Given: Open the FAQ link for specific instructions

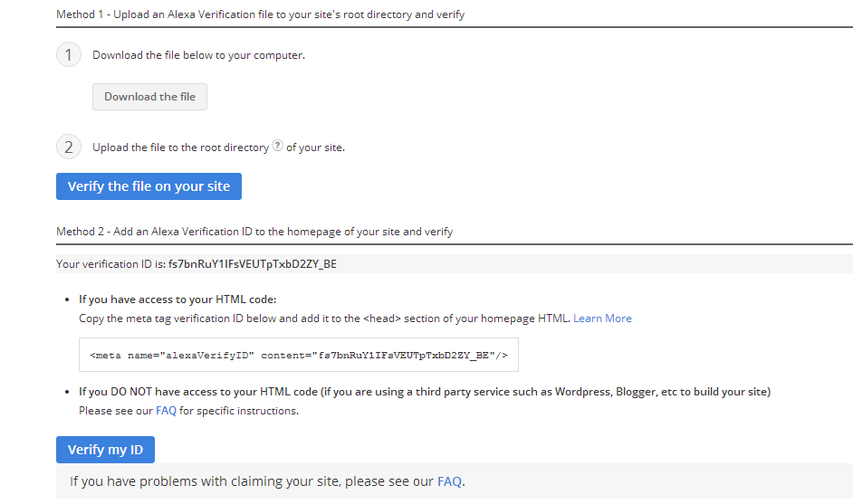Looking at the screenshot, I should coord(166,411).
